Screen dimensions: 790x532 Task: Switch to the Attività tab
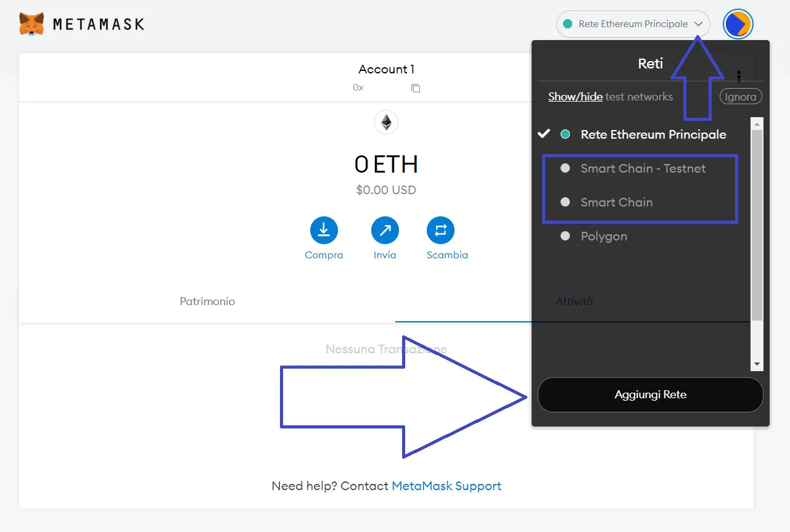pos(574,301)
